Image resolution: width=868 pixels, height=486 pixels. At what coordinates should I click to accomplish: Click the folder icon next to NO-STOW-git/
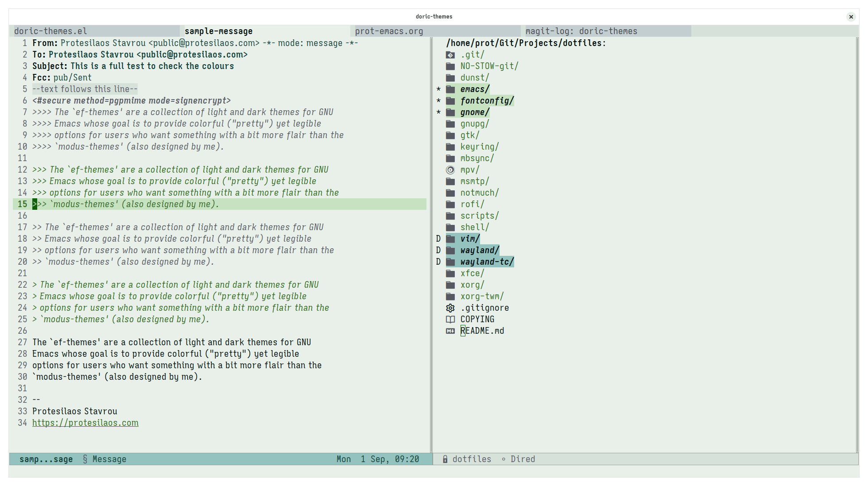click(450, 66)
